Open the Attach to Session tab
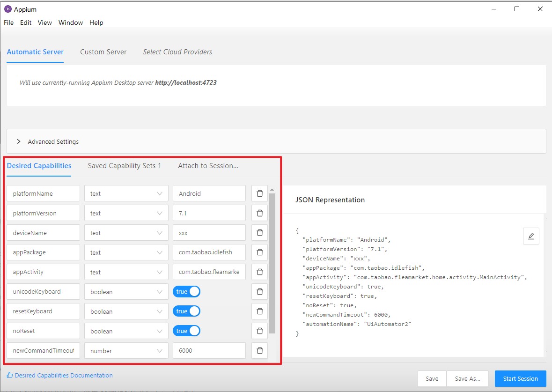The height and width of the screenshot is (392, 552). [x=208, y=166]
